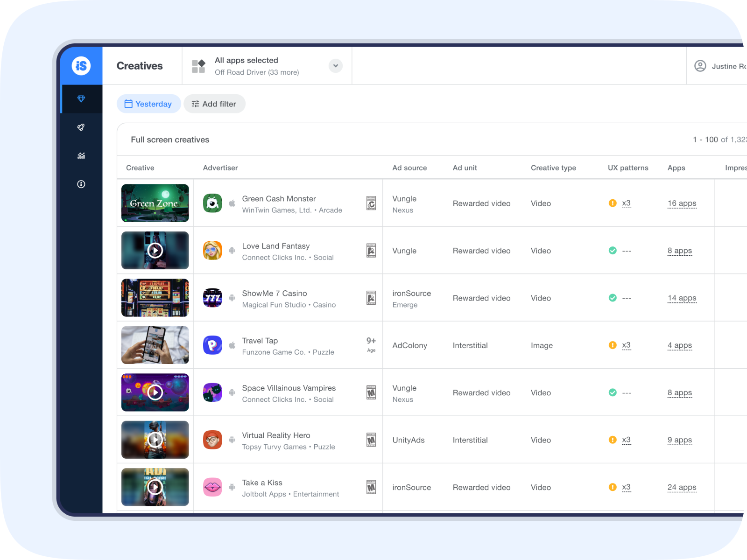
Task: Click the rating badge for Take a Kiss
Action: click(x=371, y=487)
